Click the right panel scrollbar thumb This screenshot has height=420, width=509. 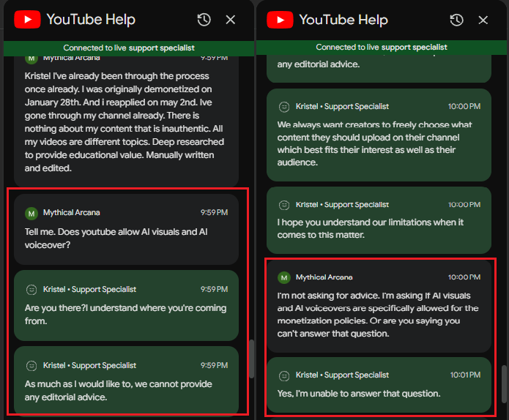pos(504,384)
